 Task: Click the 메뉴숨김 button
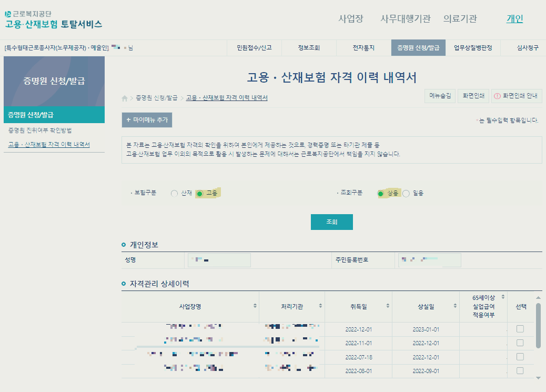[x=440, y=96]
